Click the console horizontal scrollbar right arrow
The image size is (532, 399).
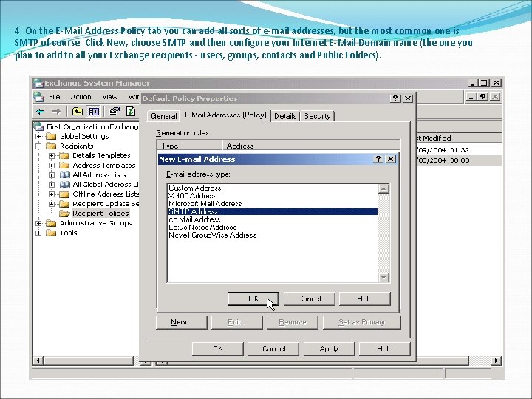click(497, 361)
